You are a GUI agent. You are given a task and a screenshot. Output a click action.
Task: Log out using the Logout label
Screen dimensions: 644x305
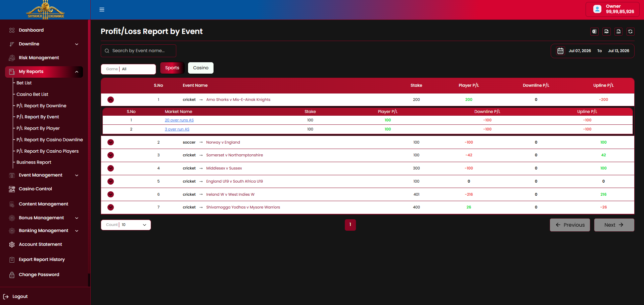point(20,297)
